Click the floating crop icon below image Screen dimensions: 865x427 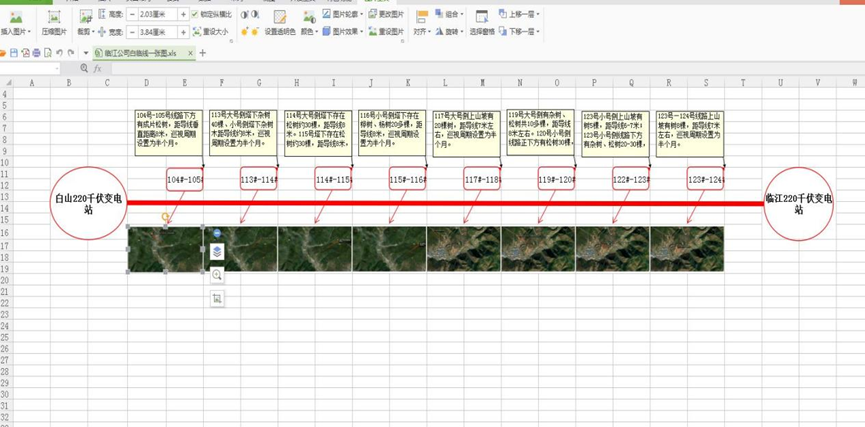point(217,298)
